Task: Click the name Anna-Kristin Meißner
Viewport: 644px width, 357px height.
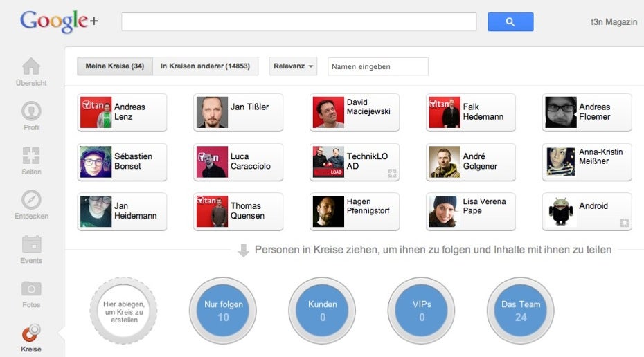Action: click(601, 156)
